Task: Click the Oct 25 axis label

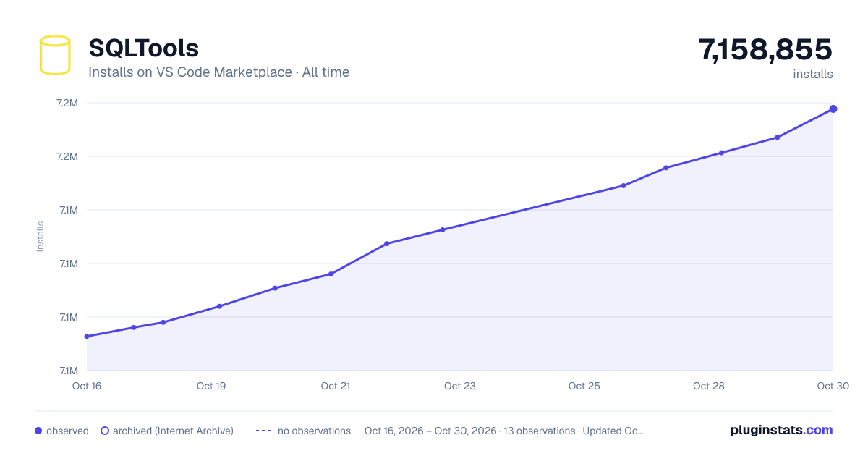Action: click(x=584, y=386)
